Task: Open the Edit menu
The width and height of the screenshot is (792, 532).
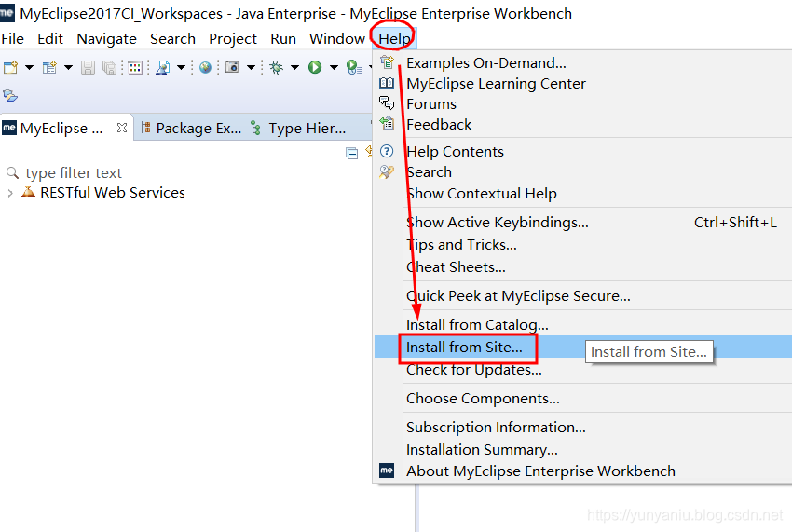Action: click(x=50, y=39)
